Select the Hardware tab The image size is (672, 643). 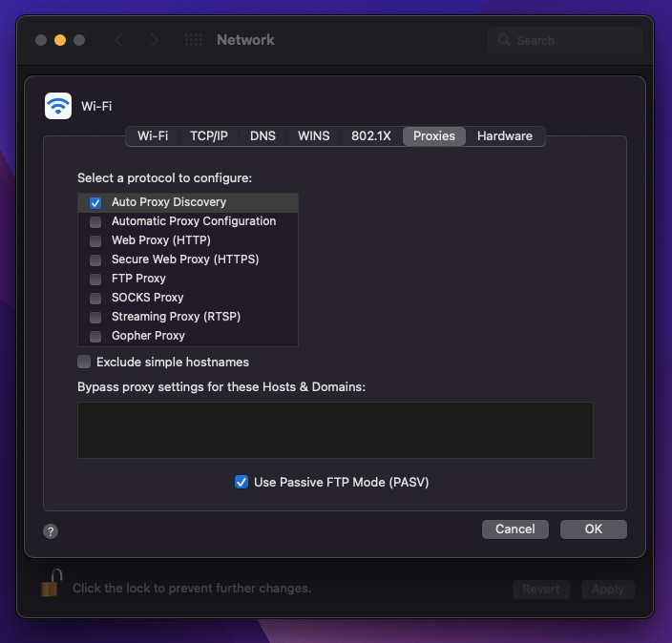504,135
